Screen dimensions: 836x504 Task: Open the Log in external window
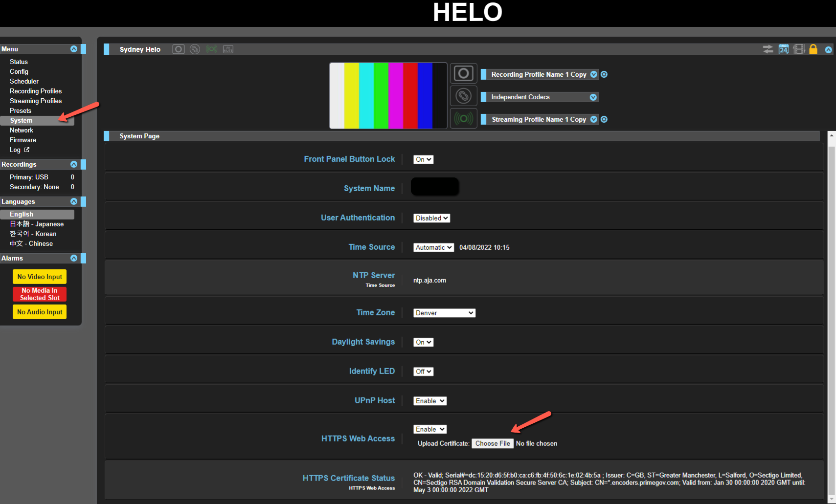[x=15, y=150]
